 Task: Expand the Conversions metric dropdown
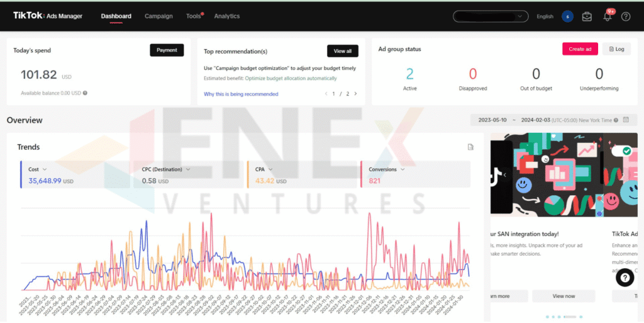click(x=402, y=169)
